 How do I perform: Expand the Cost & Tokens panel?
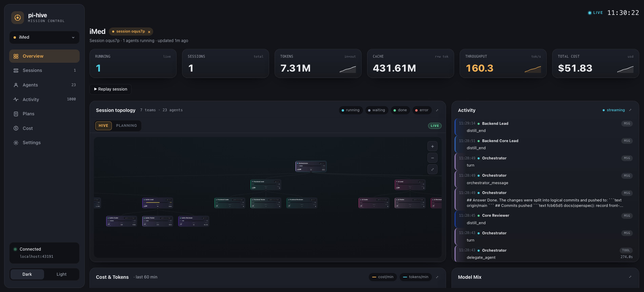[x=437, y=277]
